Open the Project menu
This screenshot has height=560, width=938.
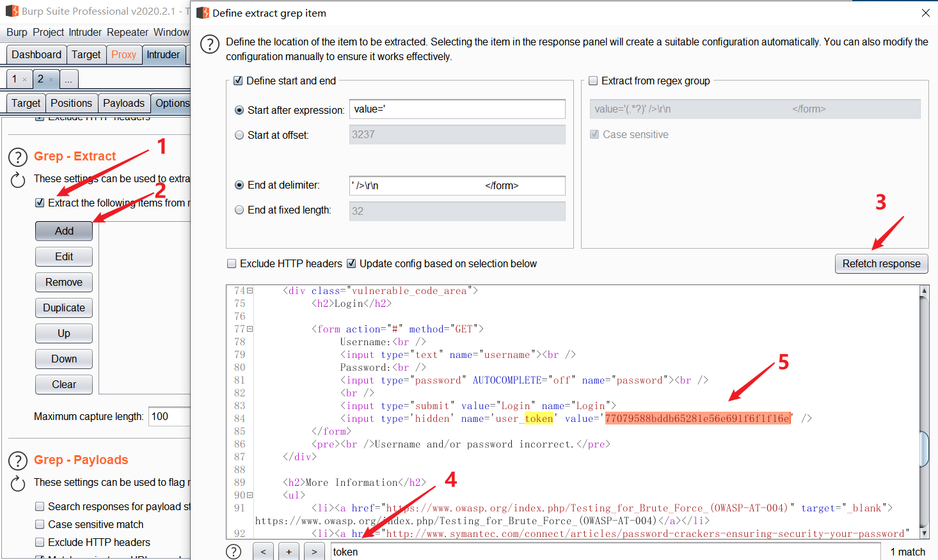pos(49,32)
